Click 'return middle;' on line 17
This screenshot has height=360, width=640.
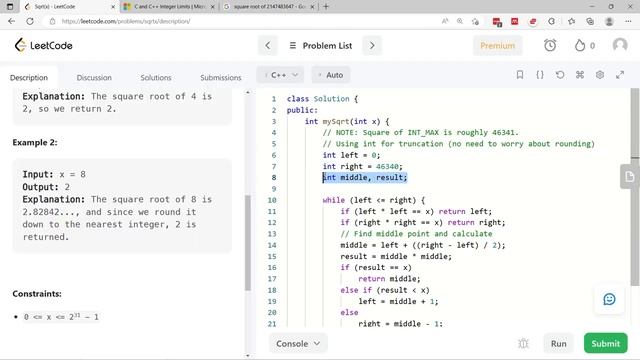click(x=389, y=279)
